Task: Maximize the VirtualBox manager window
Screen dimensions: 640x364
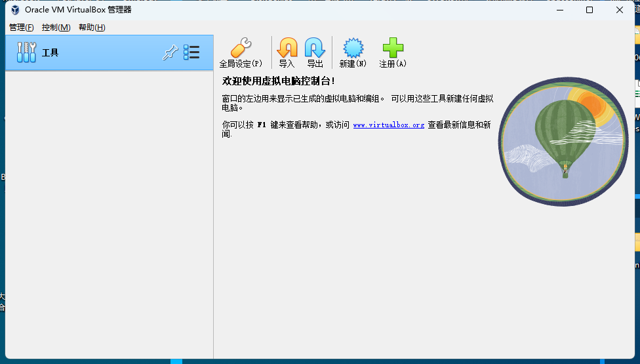Action: (x=590, y=10)
